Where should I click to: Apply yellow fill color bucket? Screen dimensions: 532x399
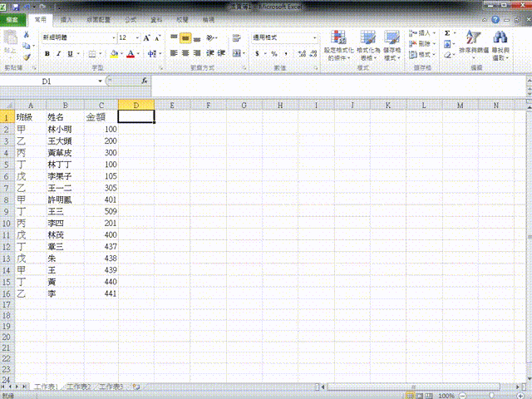tap(115, 53)
